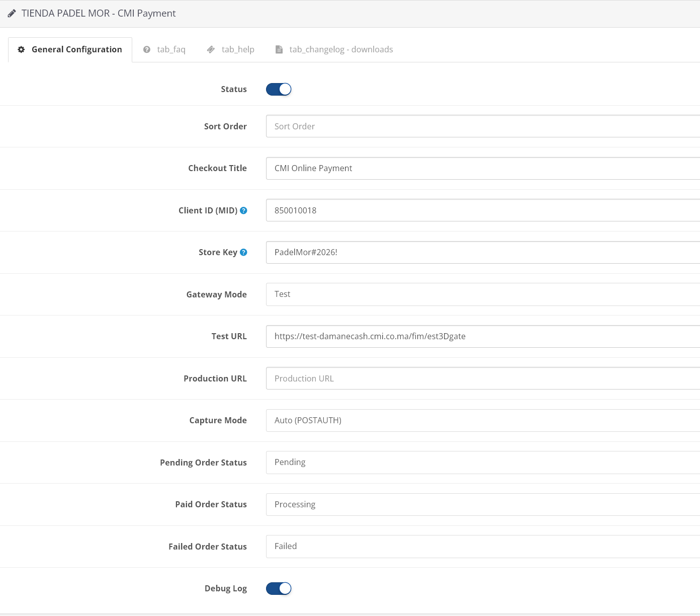The height and width of the screenshot is (616, 700).
Task: Click the ticket icon on tab_help
Action: click(211, 49)
